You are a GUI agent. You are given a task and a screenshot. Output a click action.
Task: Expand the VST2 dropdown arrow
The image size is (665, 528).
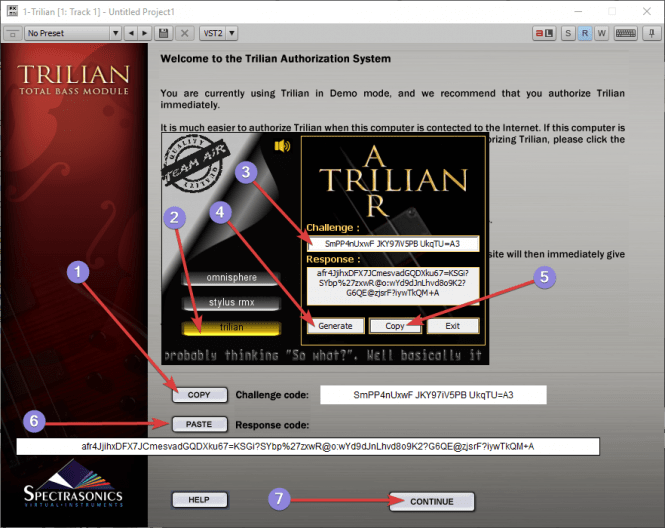[x=232, y=33]
